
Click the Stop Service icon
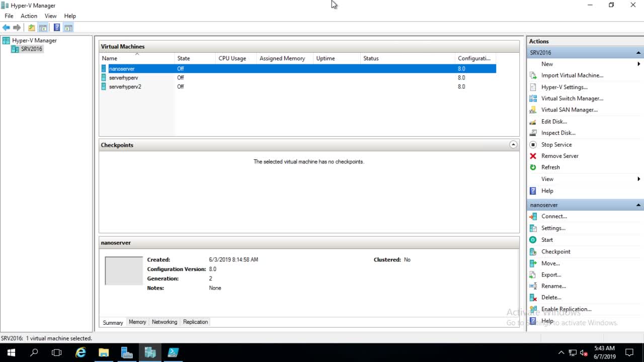point(533,144)
